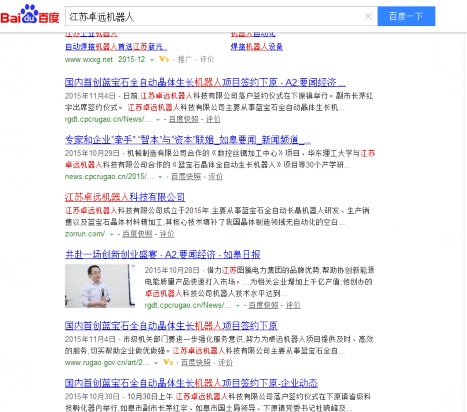Click the thumbnail photo of man with microphone
467x412 pixels.
click(100, 286)
